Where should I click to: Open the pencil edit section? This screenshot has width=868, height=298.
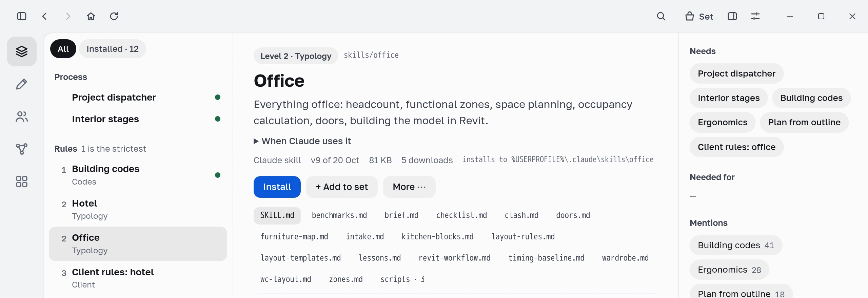pyautogui.click(x=22, y=84)
